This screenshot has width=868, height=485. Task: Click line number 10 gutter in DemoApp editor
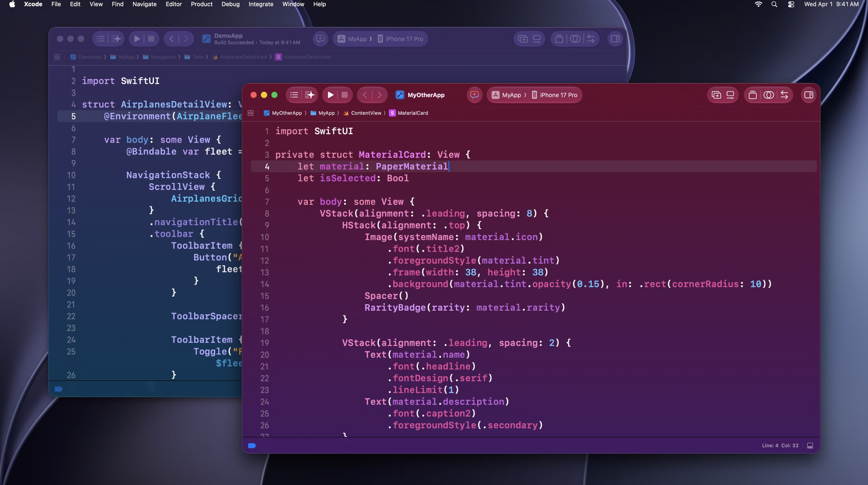pos(71,175)
